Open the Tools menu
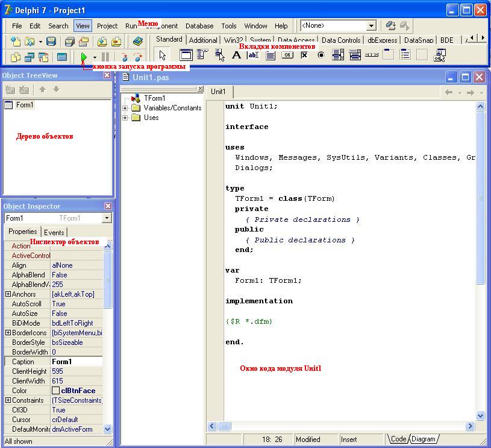Image resolution: width=491 pixels, height=448 pixels. point(228,26)
